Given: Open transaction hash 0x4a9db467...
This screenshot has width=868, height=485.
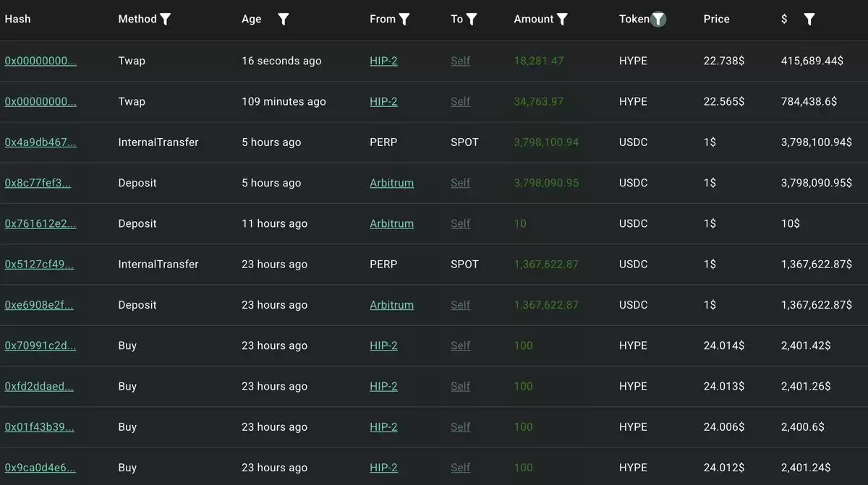Looking at the screenshot, I should coord(41,142).
